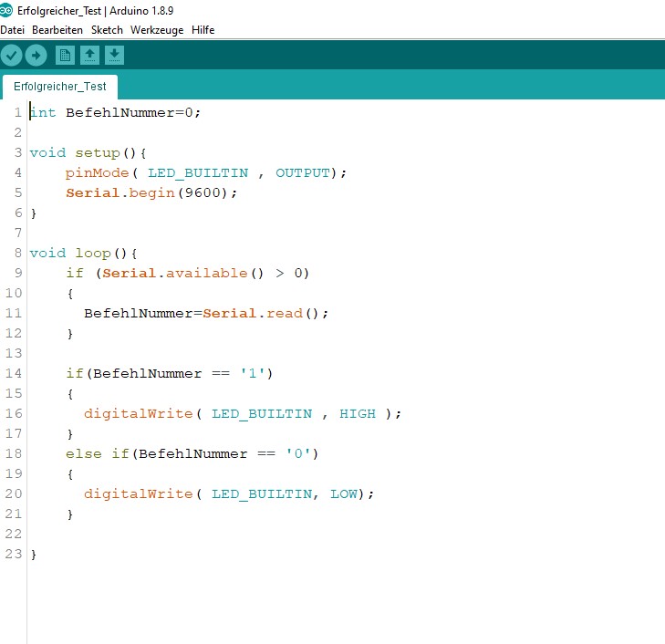Click the 'setup' function name
This screenshot has height=644, width=665.
[x=98, y=152]
